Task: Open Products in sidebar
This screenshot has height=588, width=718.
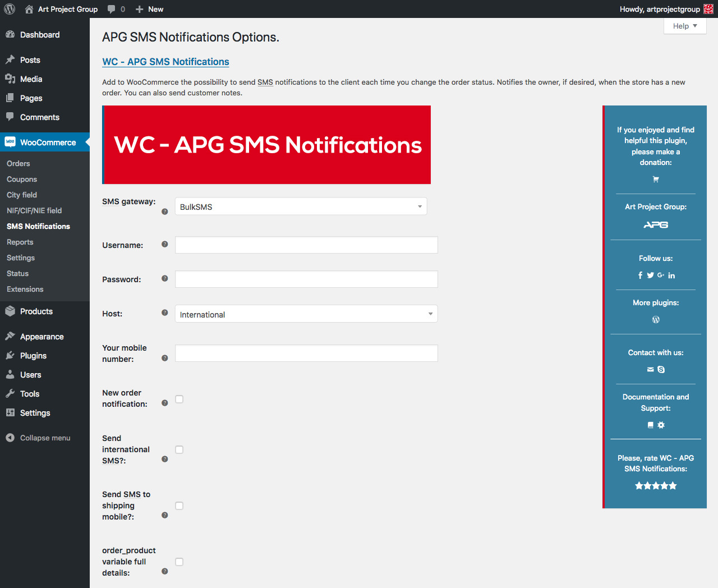Action: coord(45,311)
